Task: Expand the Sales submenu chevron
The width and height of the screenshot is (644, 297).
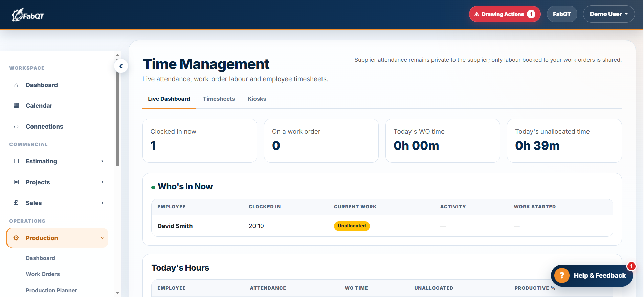Action: [x=102, y=203]
